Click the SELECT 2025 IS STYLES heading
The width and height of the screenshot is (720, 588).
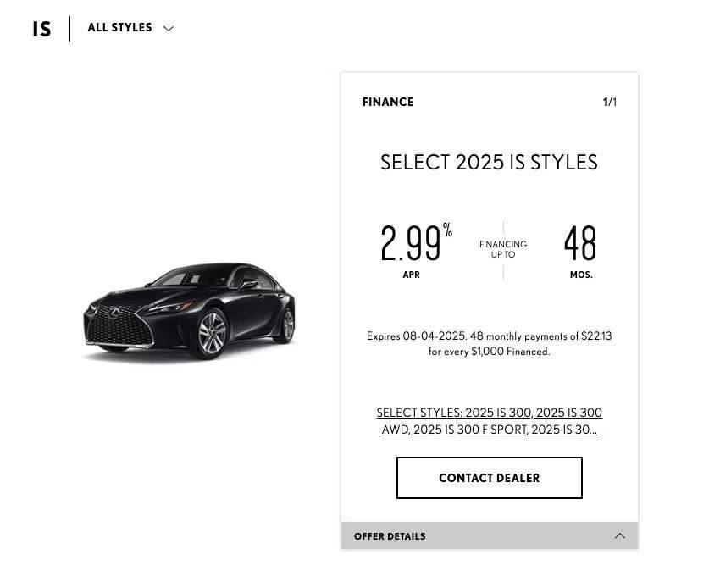coord(490,163)
